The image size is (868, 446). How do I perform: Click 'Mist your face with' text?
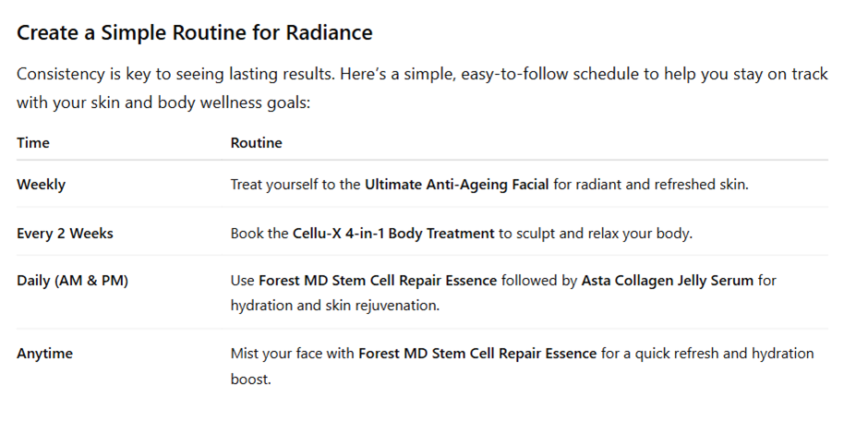tap(293, 354)
